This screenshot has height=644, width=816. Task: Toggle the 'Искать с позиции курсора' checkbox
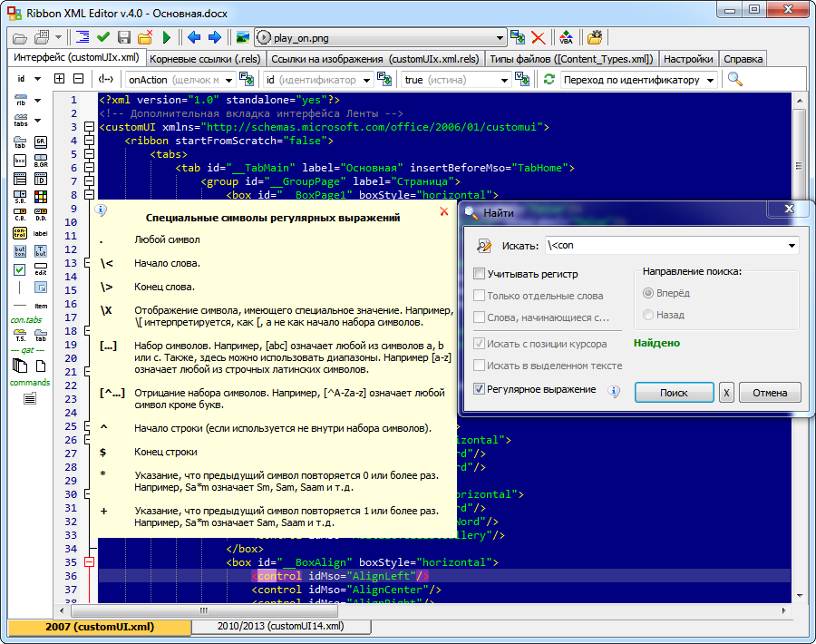480,344
